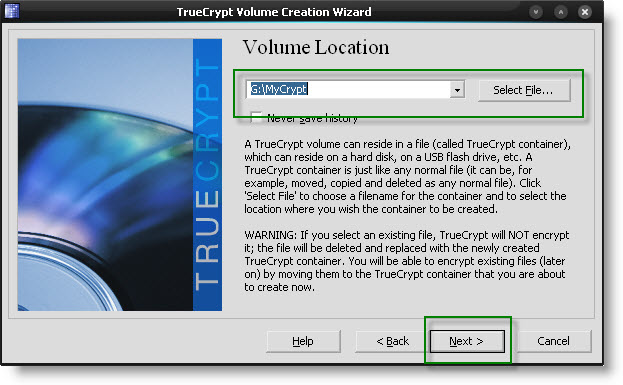623x385 pixels.
Task: Close the Volume Creation Wizard window
Action: (x=585, y=12)
